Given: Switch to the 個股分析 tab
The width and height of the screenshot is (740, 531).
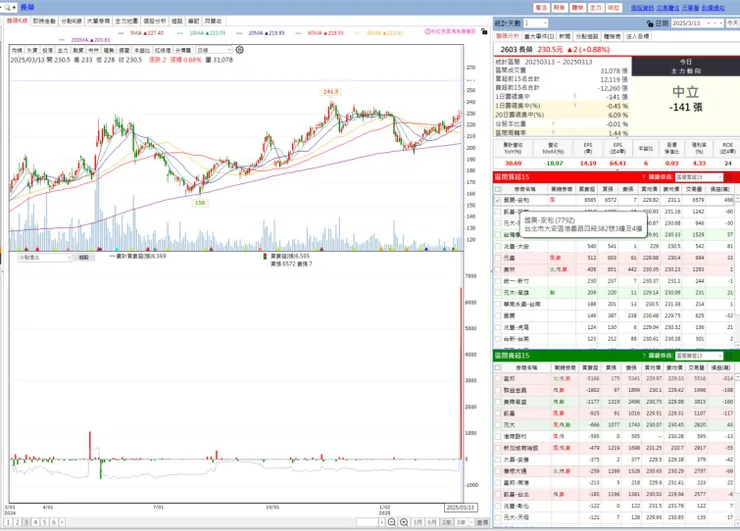Looking at the screenshot, I should pos(155,21).
